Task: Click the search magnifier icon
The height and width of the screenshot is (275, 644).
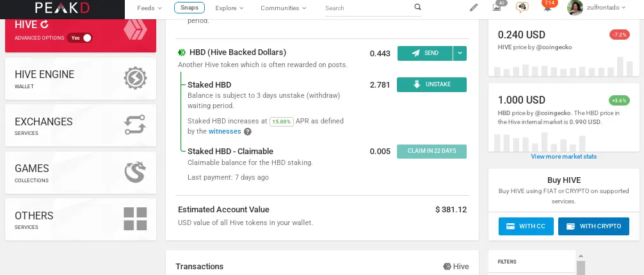Action: pos(417,7)
